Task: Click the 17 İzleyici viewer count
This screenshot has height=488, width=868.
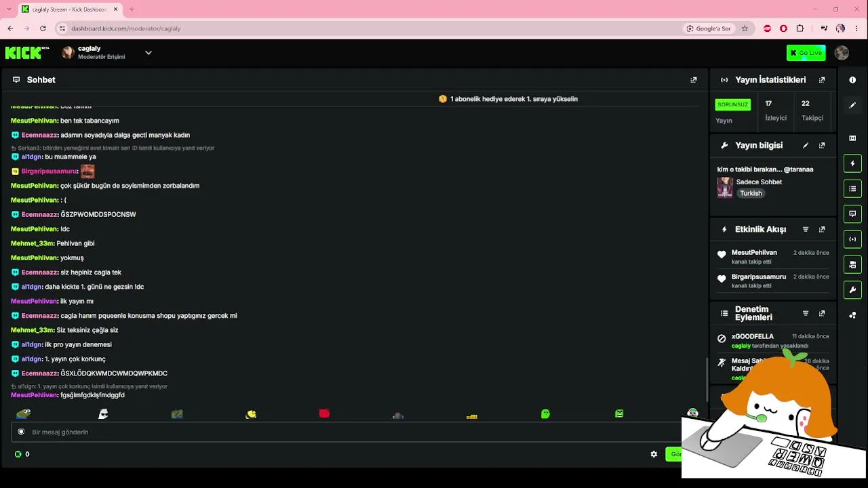Action: (x=776, y=110)
